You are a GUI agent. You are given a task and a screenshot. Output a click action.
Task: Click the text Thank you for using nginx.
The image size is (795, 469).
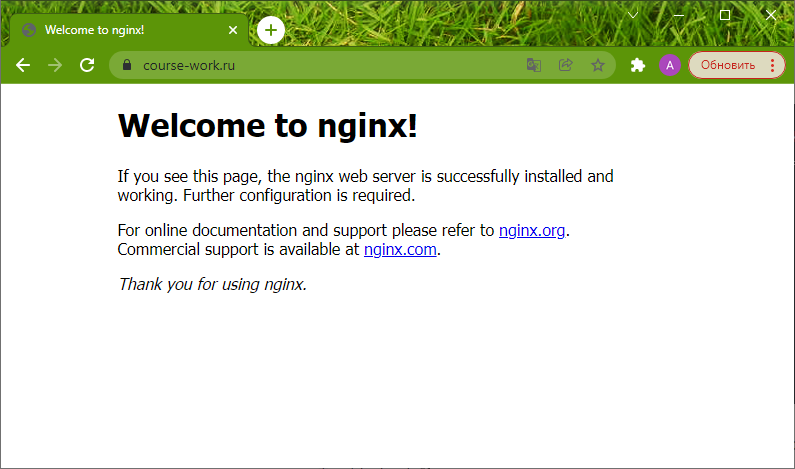[212, 284]
